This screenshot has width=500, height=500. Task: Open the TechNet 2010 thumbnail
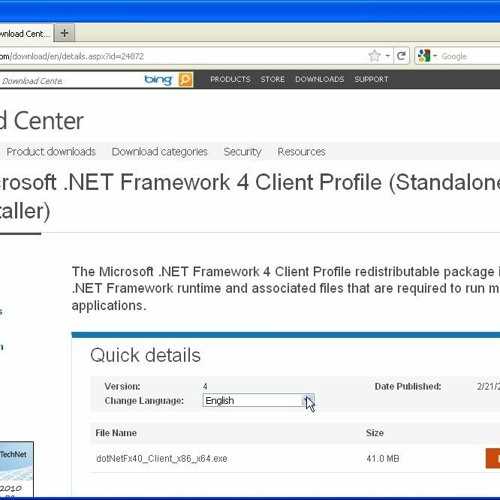click(16, 470)
